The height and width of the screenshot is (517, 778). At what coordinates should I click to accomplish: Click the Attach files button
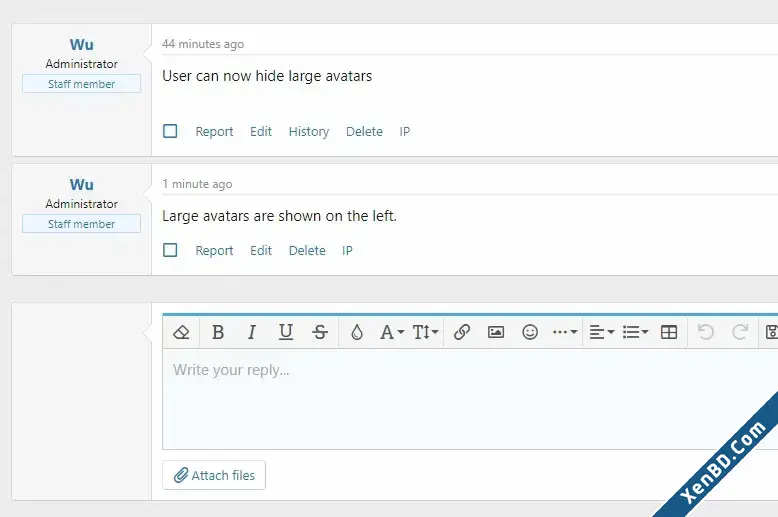(x=214, y=475)
